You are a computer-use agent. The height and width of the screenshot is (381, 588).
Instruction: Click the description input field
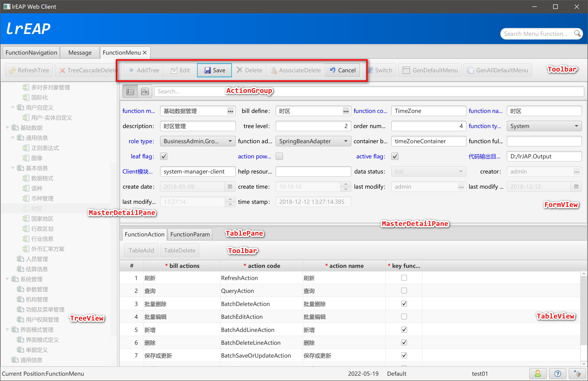(x=198, y=126)
